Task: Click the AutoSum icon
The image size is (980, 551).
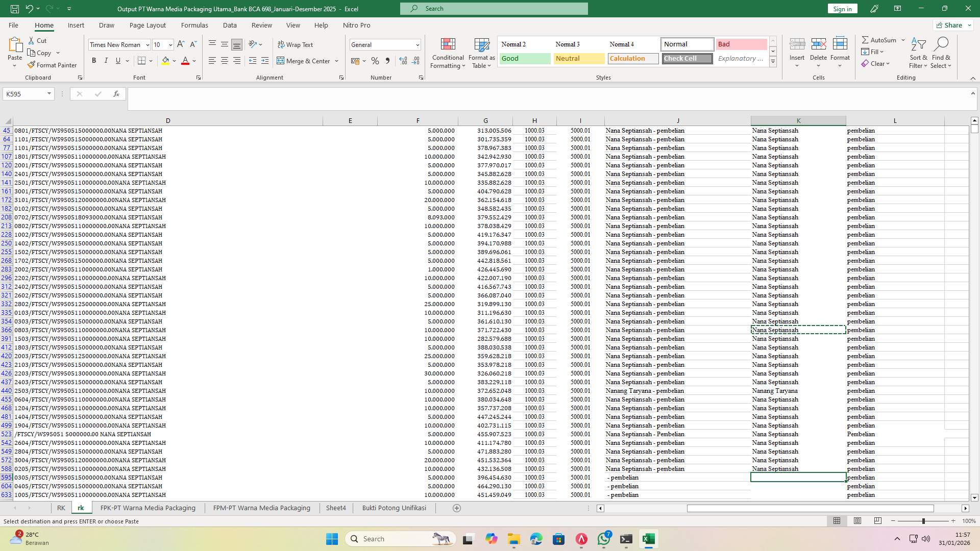Action: tap(879, 39)
